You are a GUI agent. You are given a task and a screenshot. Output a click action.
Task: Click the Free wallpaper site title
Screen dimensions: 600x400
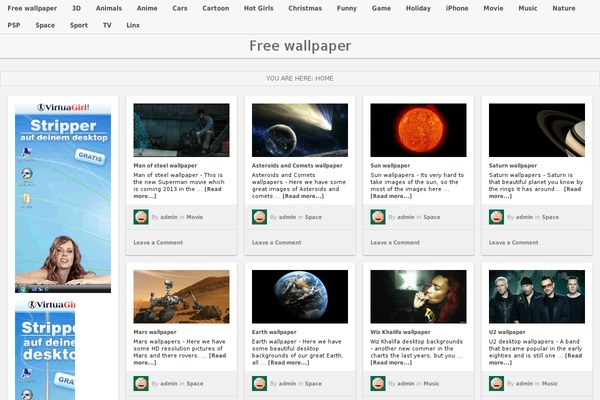point(300,46)
